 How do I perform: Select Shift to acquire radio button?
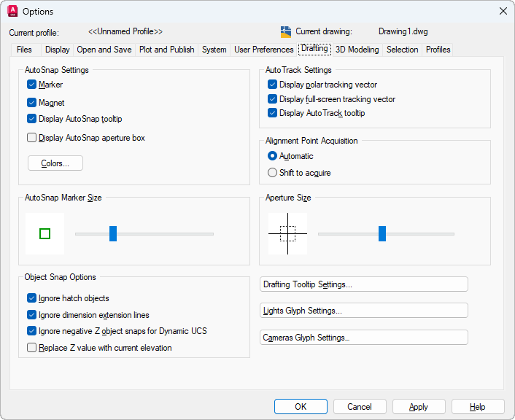point(273,173)
